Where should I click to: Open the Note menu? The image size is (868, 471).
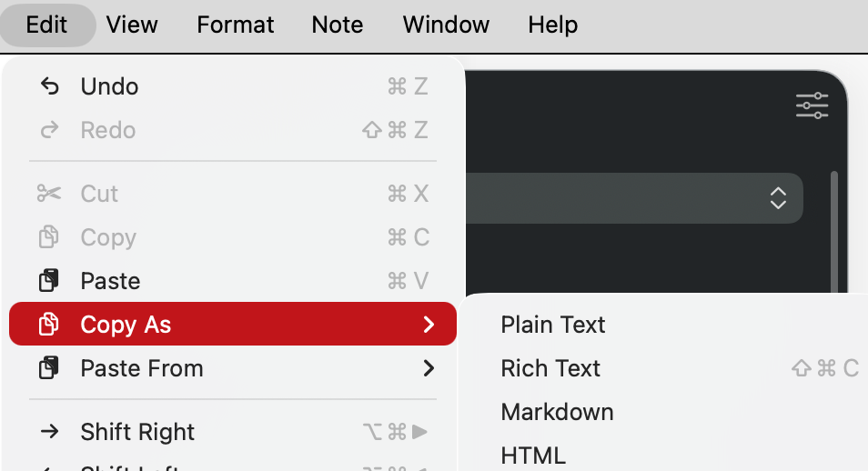point(338,25)
